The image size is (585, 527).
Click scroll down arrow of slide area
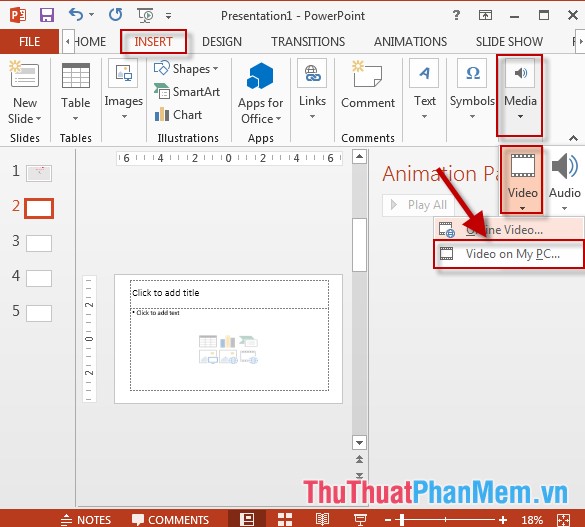point(359,443)
